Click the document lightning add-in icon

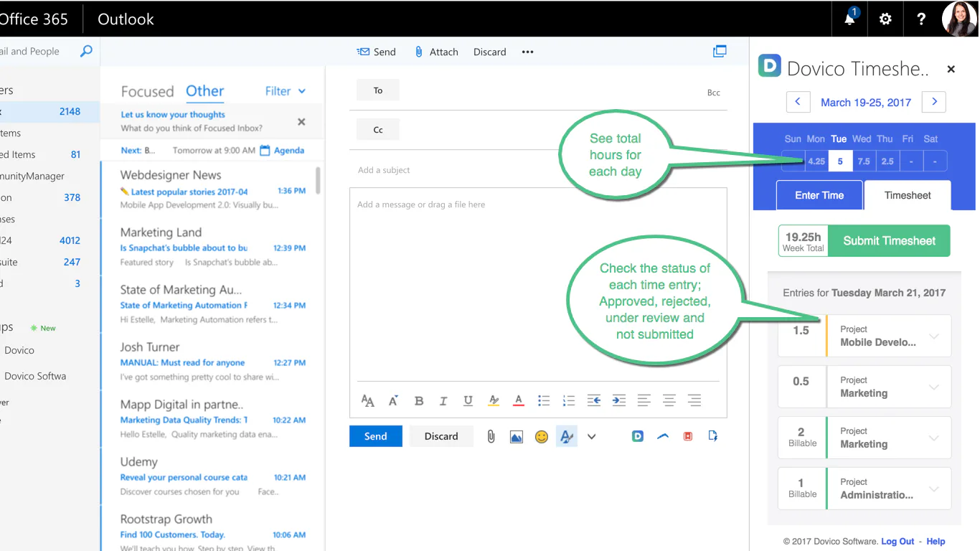point(712,435)
